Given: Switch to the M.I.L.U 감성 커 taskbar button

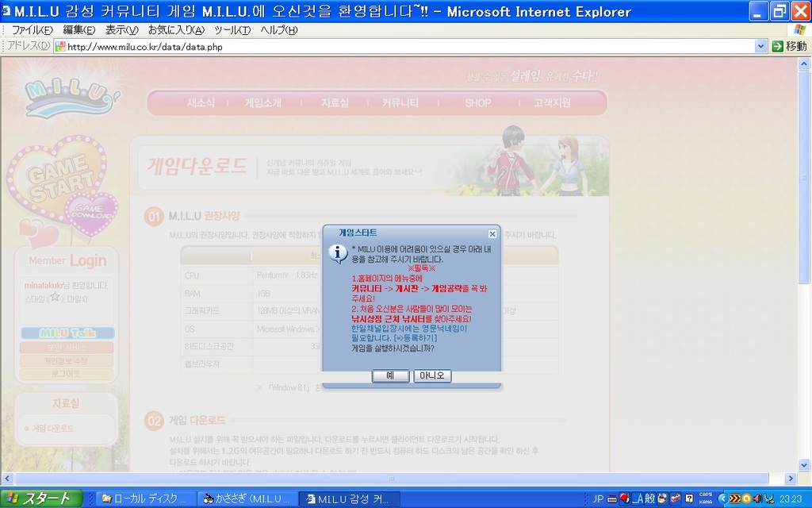Looking at the screenshot, I should click(x=350, y=498).
